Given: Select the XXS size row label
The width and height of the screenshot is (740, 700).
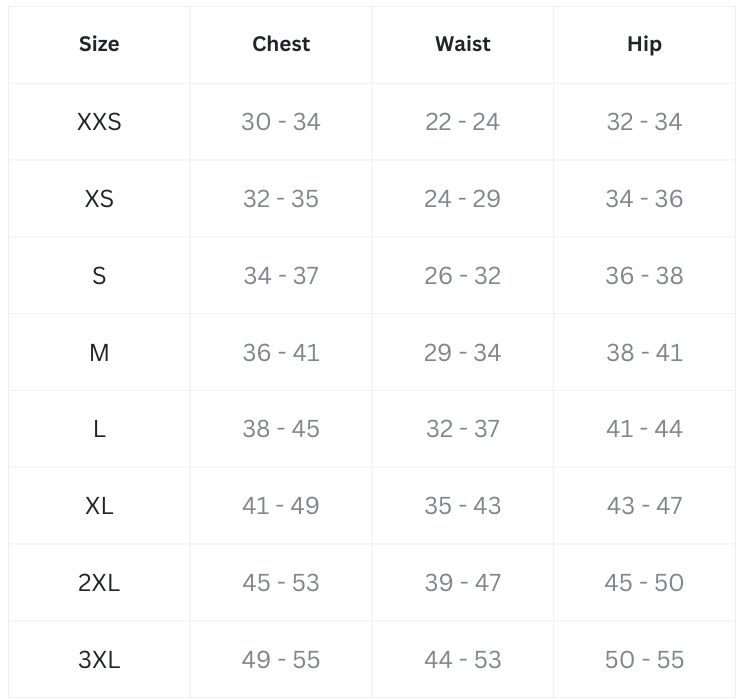Looking at the screenshot, I should (99, 122).
